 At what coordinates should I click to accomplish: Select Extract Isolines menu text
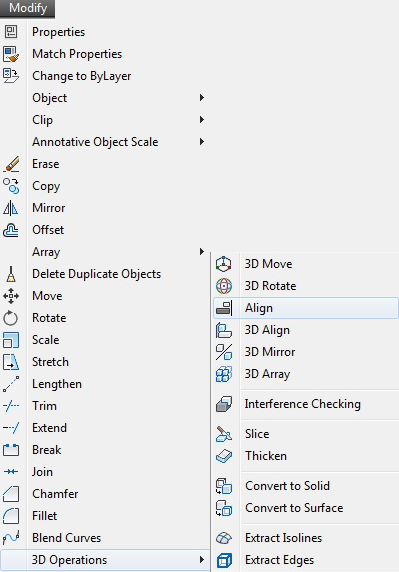(x=283, y=538)
